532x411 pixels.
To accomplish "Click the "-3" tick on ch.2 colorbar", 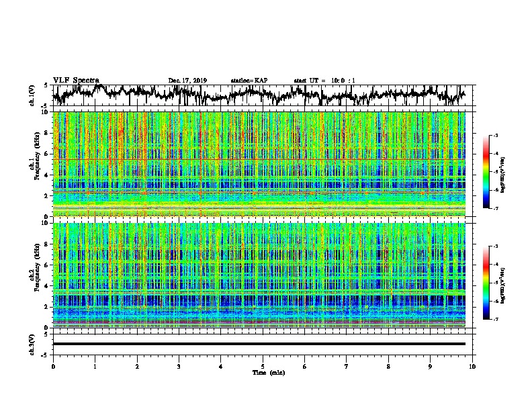I will [x=495, y=246].
